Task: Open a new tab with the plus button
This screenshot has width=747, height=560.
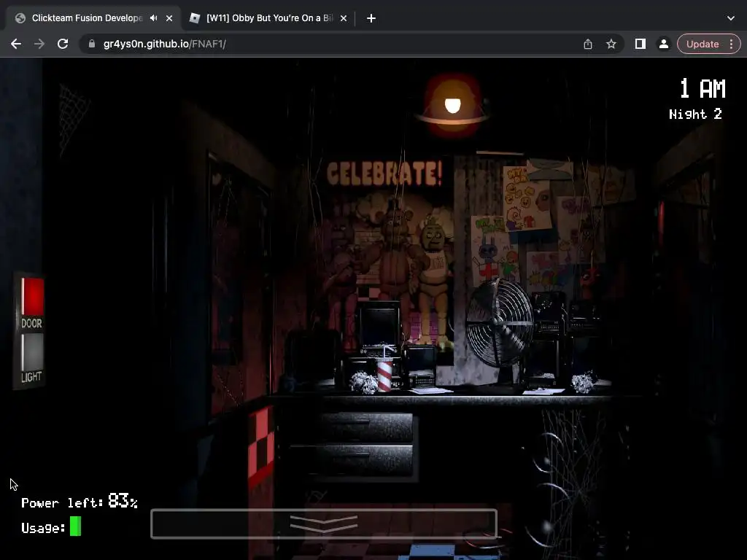Action: (371, 18)
